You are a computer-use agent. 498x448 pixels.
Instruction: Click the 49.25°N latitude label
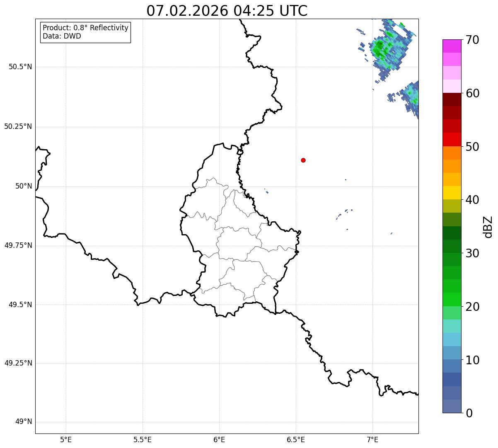click(x=18, y=363)
